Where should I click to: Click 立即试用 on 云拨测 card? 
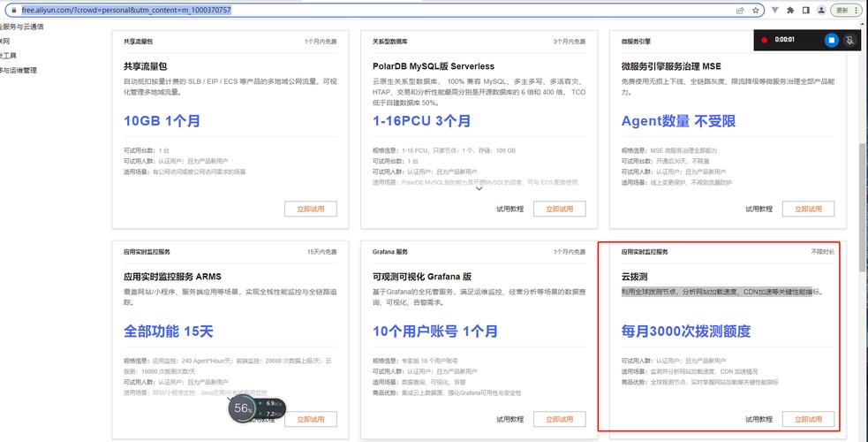pyautogui.click(x=808, y=419)
